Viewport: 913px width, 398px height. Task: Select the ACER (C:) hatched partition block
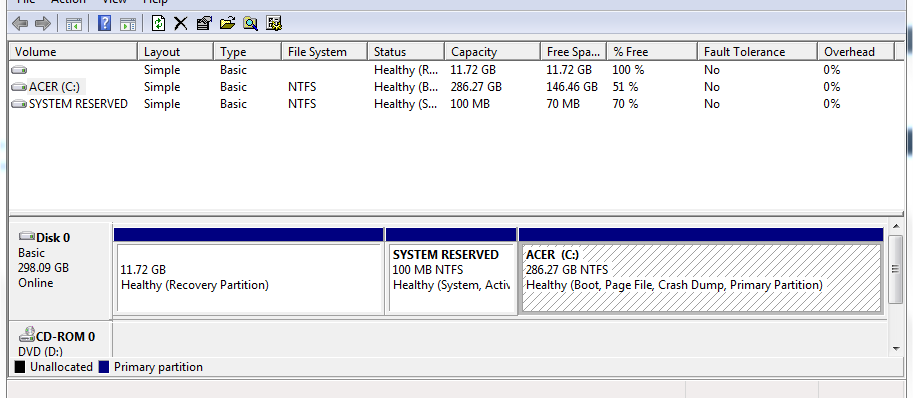[701, 271]
